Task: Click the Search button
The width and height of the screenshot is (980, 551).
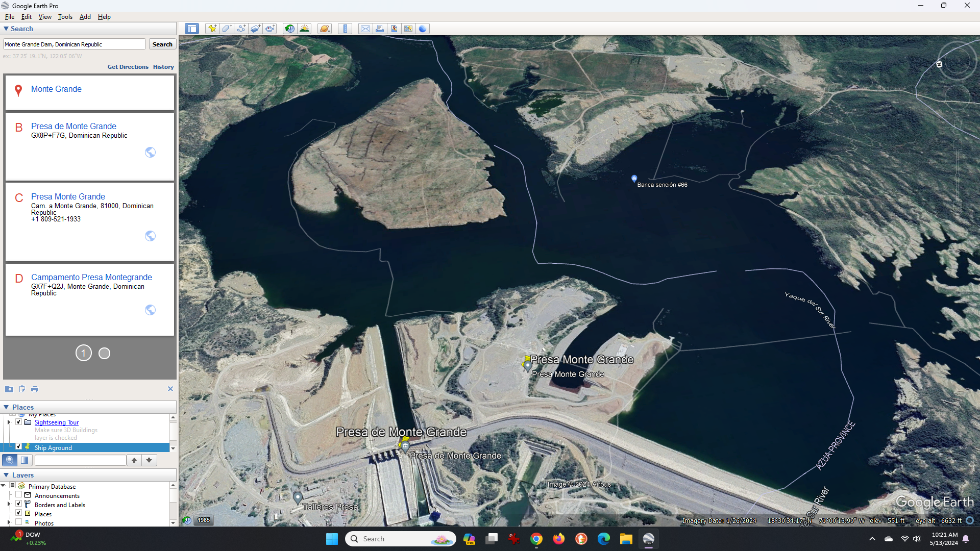Action: [x=162, y=44]
